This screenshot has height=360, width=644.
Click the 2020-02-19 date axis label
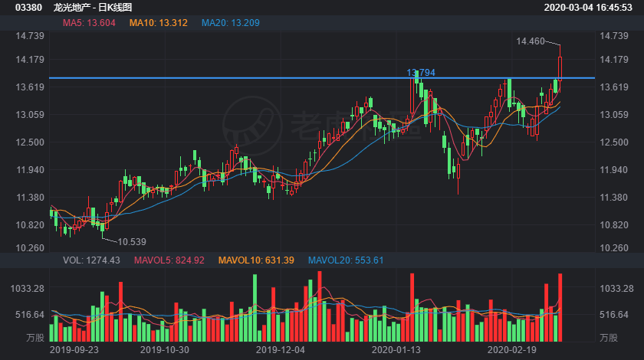(512, 350)
